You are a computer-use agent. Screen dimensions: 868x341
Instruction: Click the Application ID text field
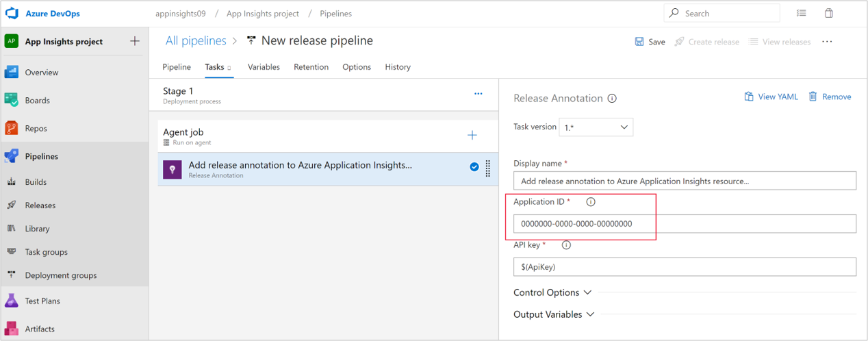point(685,224)
